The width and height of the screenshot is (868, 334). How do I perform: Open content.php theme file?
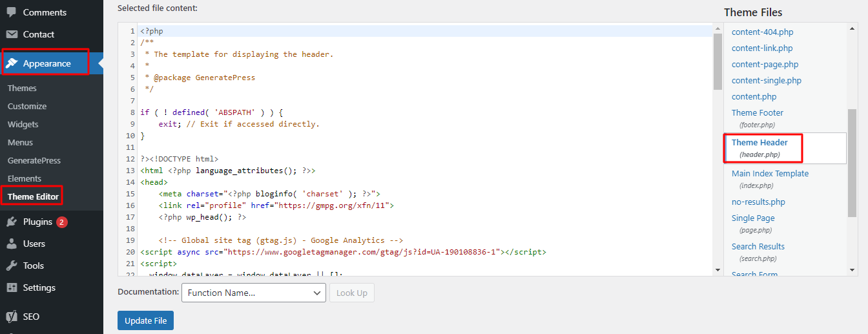[754, 96]
